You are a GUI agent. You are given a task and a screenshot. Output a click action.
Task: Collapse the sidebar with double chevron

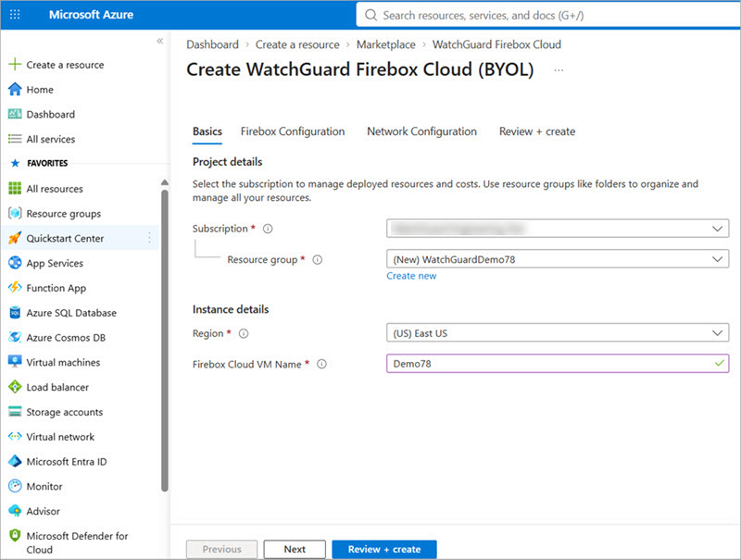point(160,41)
